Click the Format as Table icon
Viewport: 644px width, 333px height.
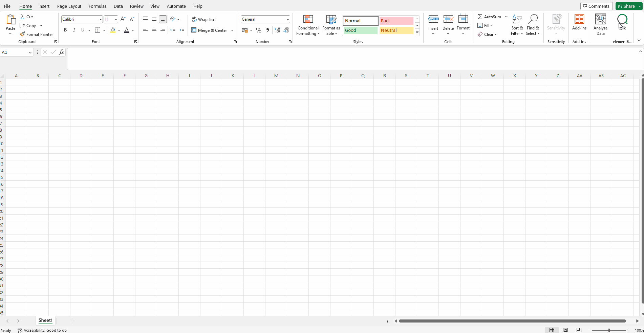[331, 25]
